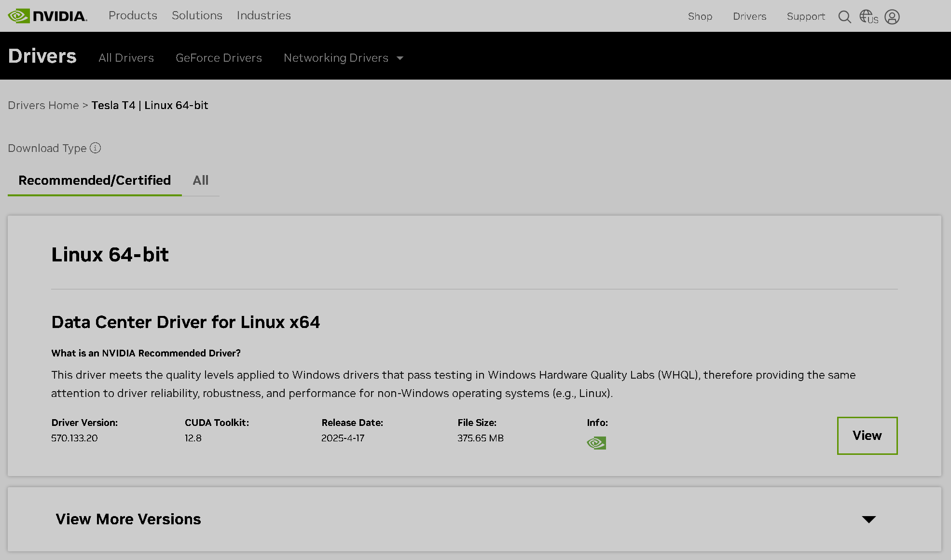
Task: Click the Download Type info icon
Action: click(96, 148)
